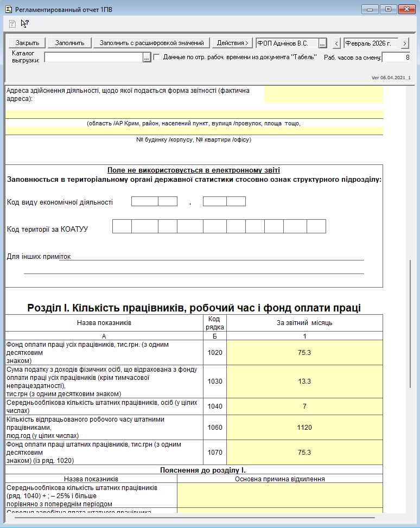The image size is (420, 528).
Task: Go to previous reporting period arrow
Action: pos(336,43)
